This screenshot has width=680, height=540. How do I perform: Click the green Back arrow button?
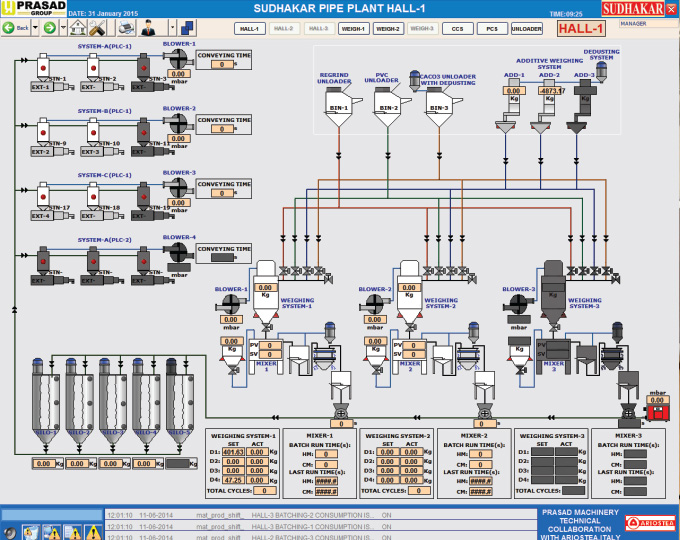[x=9, y=28]
